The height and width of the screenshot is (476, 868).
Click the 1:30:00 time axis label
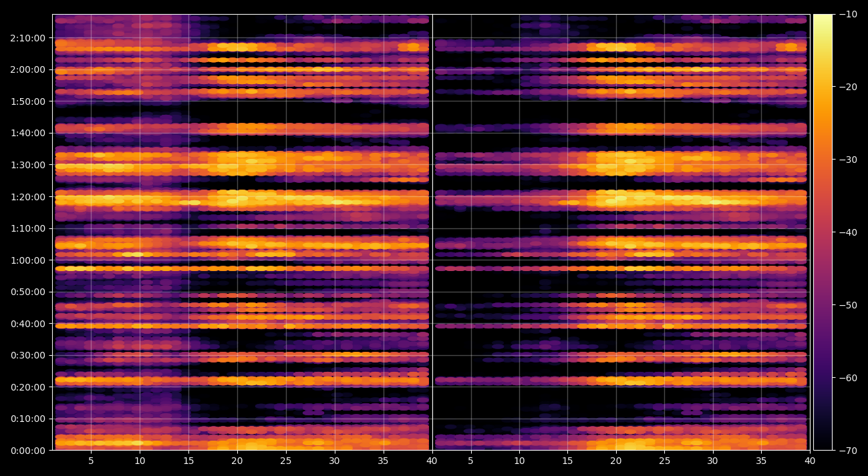pos(27,165)
